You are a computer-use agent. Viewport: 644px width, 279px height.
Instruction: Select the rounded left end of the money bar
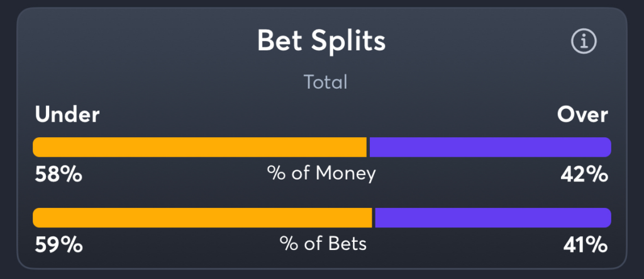tap(38, 147)
